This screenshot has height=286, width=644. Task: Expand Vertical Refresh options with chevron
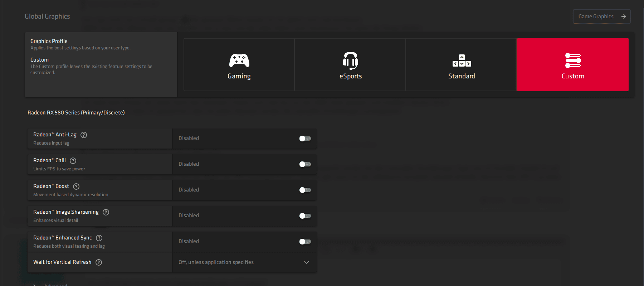[307, 262]
